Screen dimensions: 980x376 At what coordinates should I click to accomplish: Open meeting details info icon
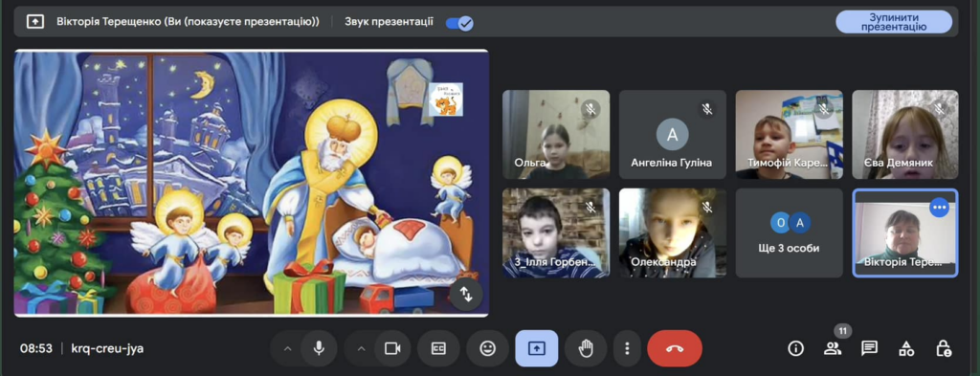point(795,348)
